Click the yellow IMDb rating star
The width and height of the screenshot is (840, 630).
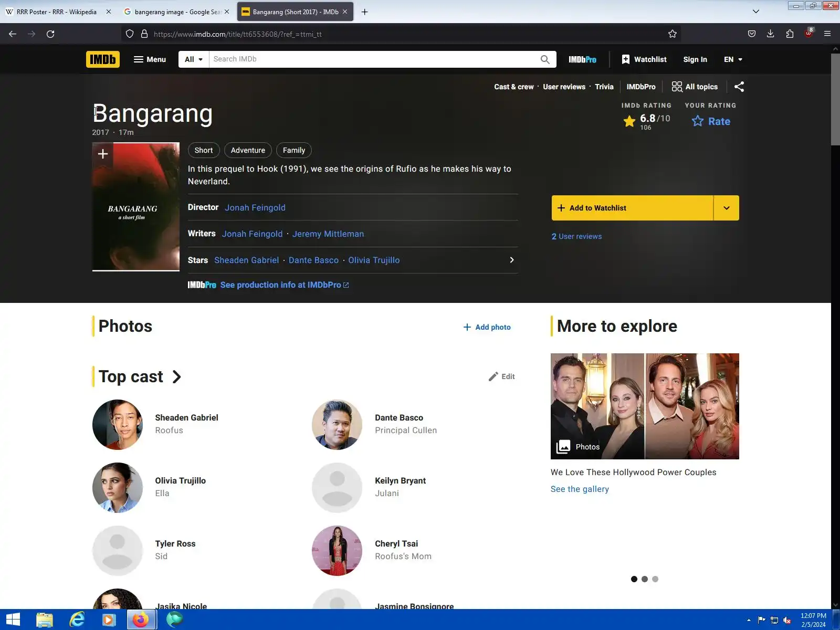(629, 122)
